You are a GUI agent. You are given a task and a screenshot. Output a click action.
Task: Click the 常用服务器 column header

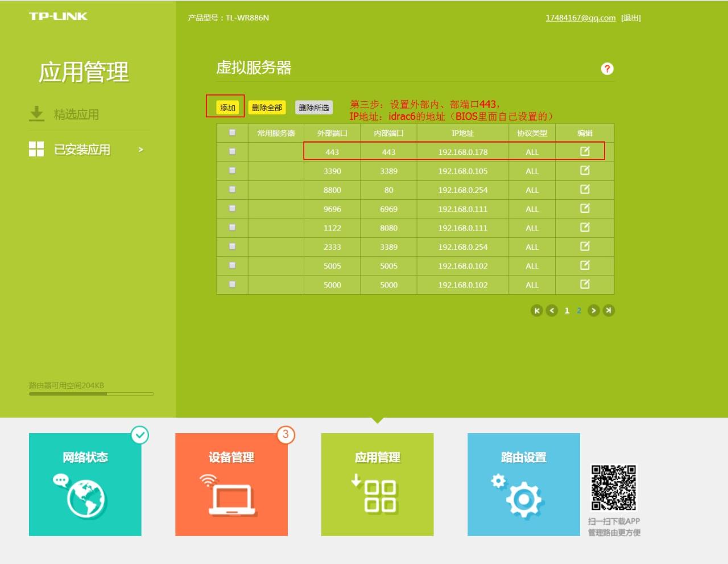tap(276, 133)
